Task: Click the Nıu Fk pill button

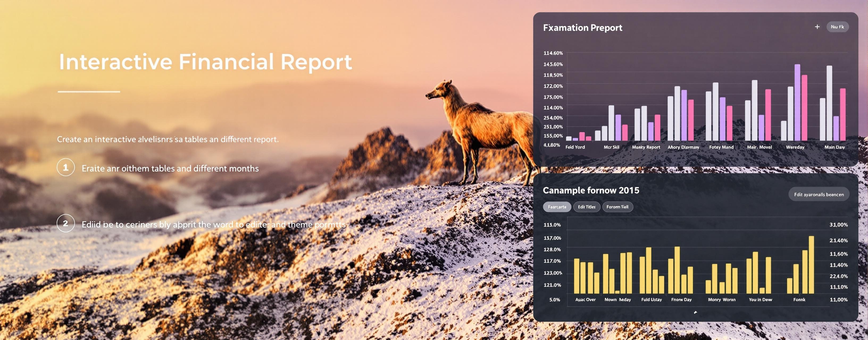Action: [x=837, y=27]
